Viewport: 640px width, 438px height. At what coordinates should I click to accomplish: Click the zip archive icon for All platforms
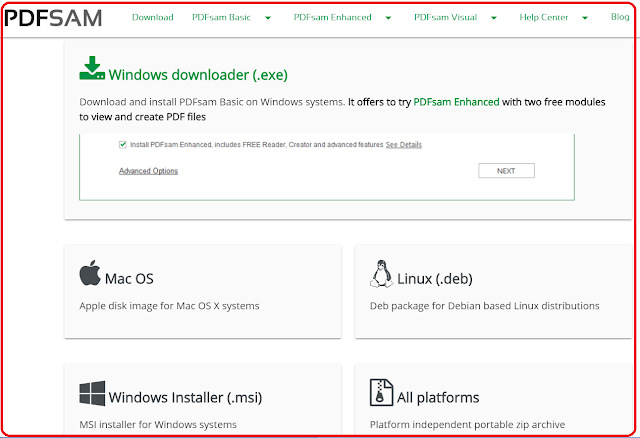[x=381, y=392]
